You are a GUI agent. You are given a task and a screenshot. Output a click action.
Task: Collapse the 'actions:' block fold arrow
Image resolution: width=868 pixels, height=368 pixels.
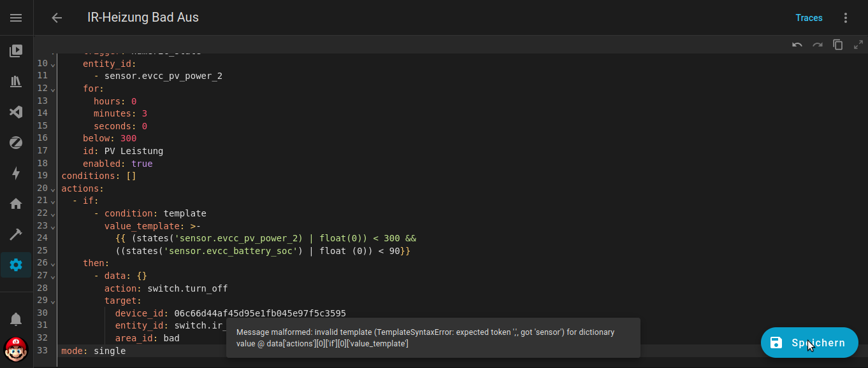[x=53, y=189]
